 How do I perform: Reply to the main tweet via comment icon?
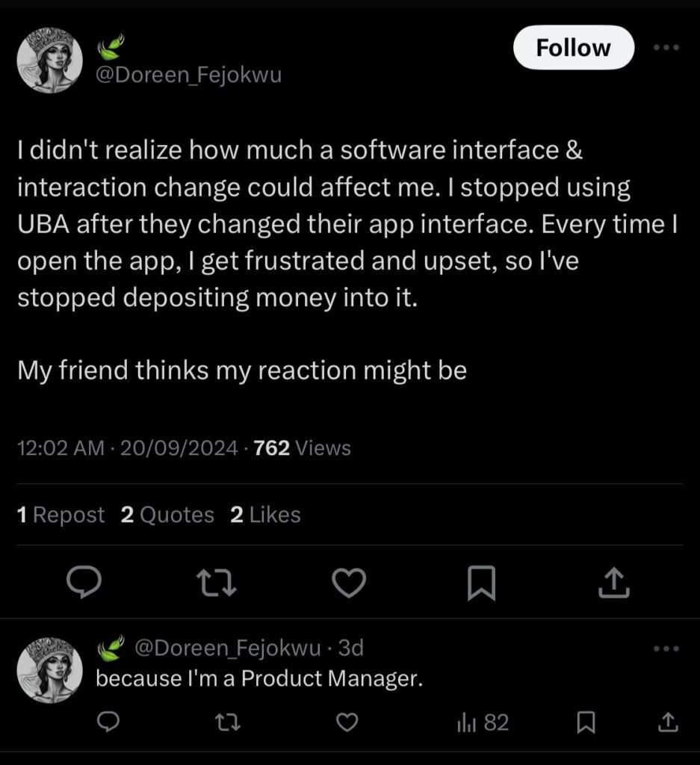click(84, 583)
